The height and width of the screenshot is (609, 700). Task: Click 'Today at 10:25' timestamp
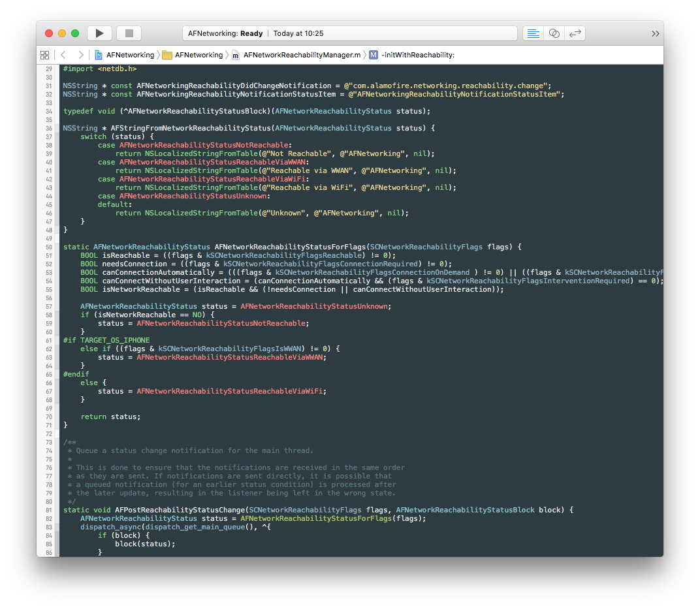298,33
